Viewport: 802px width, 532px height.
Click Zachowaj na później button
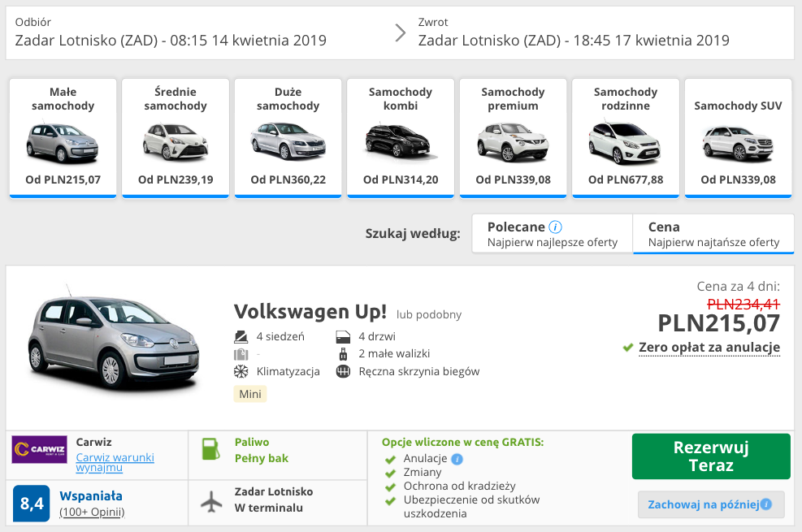[711, 504]
